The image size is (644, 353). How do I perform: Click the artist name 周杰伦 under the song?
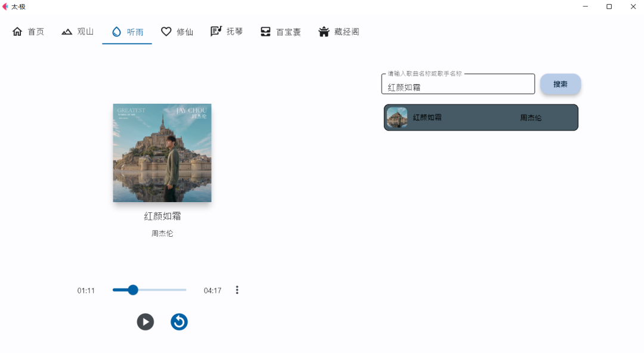pos(162,233)
